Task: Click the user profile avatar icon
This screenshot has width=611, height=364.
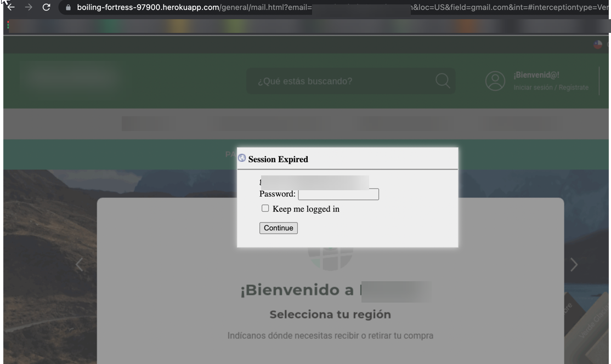Action: tap(495, 81)
